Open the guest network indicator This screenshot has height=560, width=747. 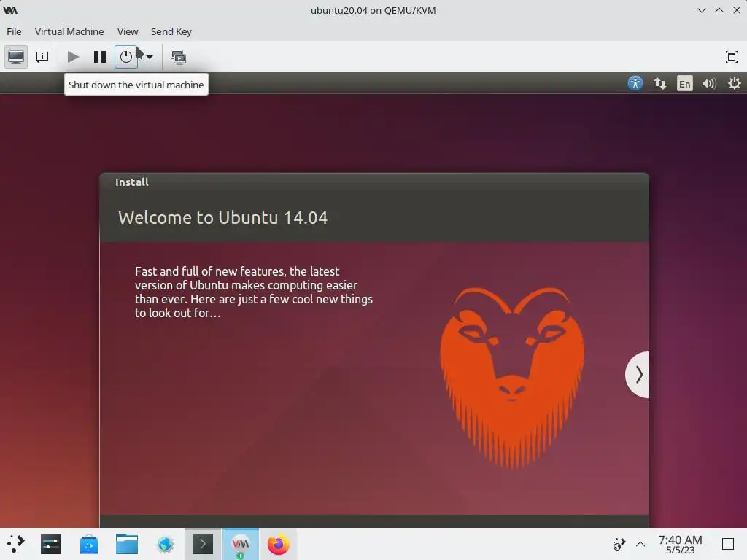tap(659, 83)
